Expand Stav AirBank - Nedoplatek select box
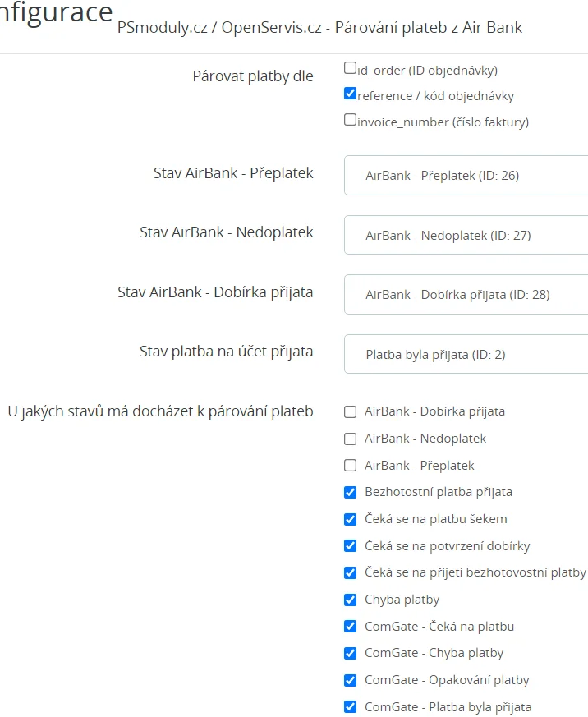 point(466,236)
